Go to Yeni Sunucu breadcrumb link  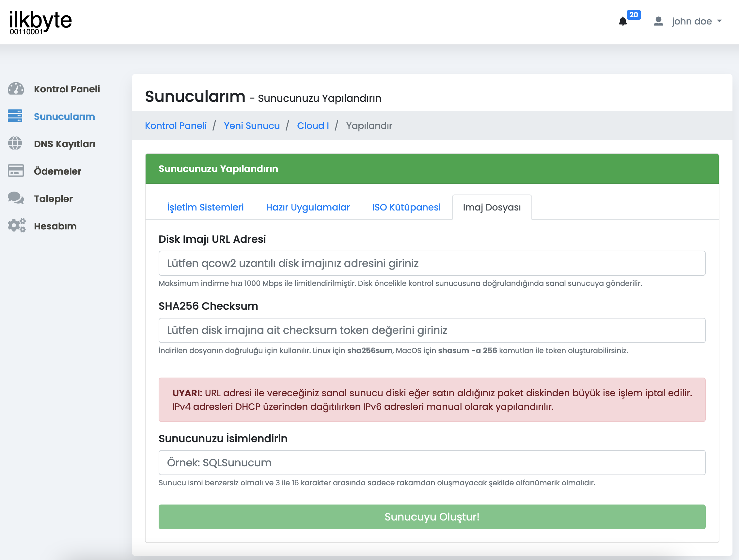click(252, 126)
